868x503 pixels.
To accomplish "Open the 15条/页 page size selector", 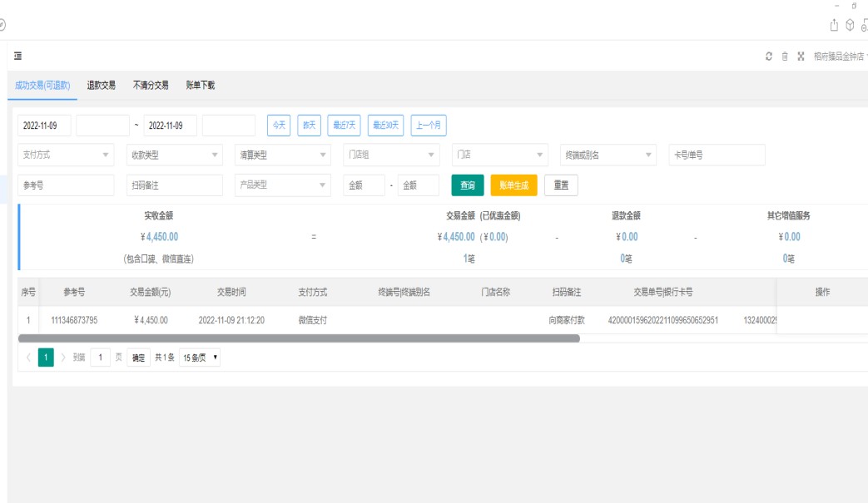I will pos(200,358).
